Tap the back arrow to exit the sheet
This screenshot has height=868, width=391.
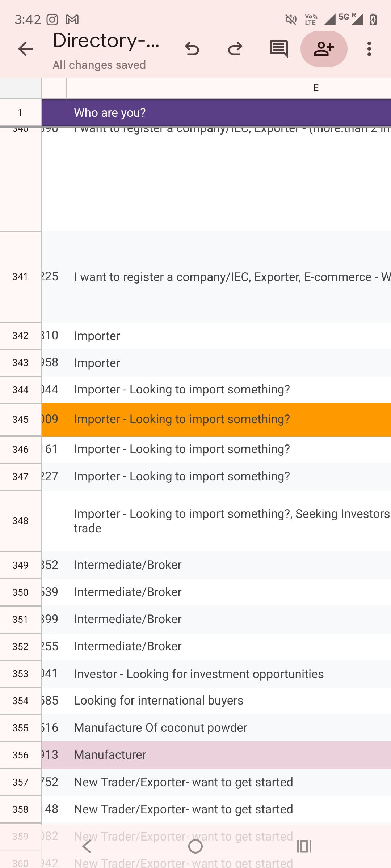[x=25, y=49]
